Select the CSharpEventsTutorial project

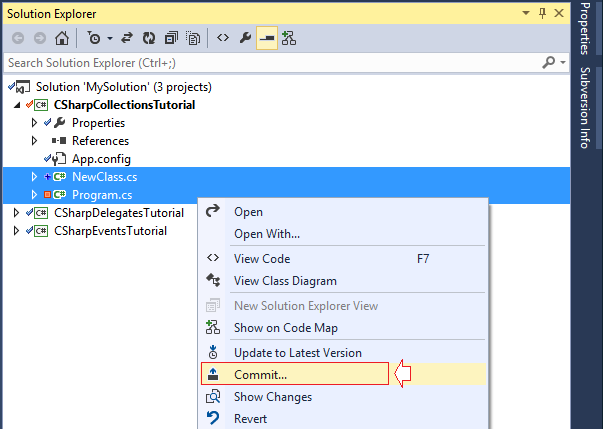[x=110, y=231]
